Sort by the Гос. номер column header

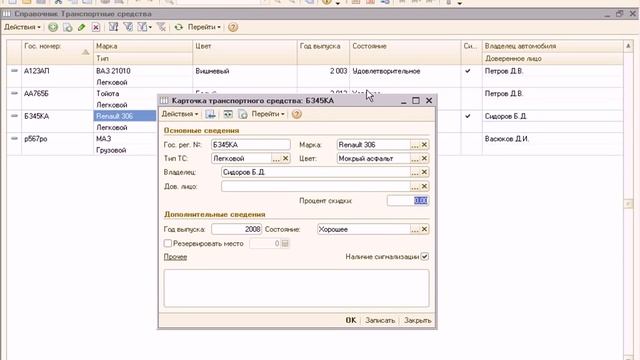[57, 52]
